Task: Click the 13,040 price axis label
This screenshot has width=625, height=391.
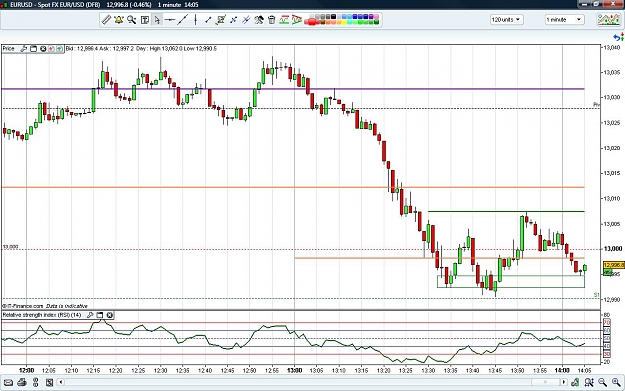Action: [611, 48]
